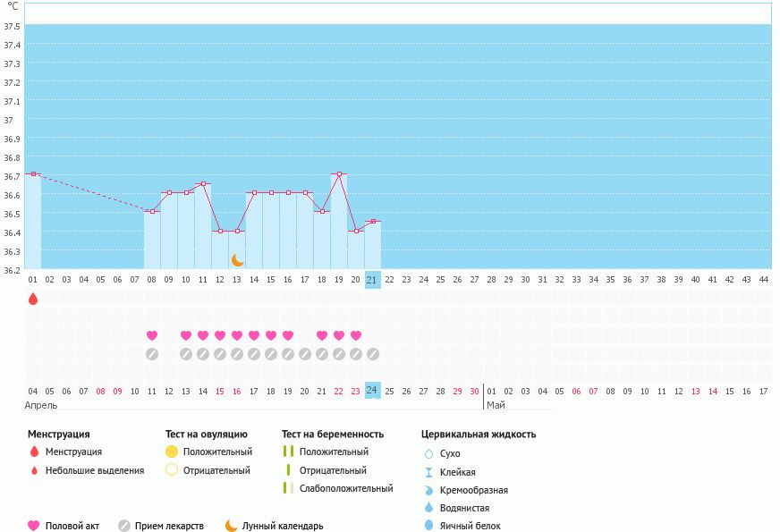Click the orange Лунный календарь legend icon

click(232, 526)
